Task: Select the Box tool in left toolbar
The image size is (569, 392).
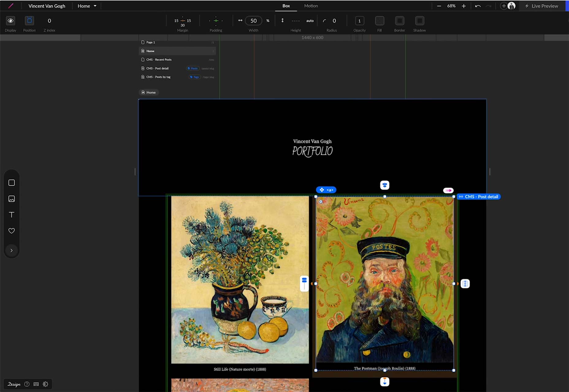Action: (x=12, y=183)
